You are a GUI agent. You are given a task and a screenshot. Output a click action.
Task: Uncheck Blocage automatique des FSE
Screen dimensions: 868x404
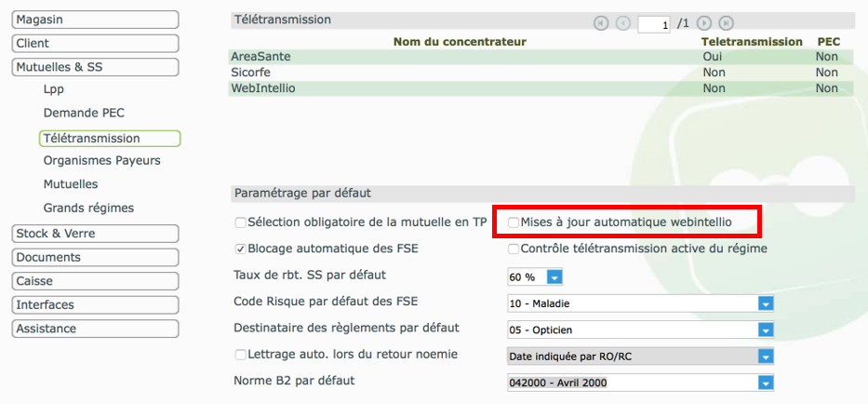click(240, 249)
